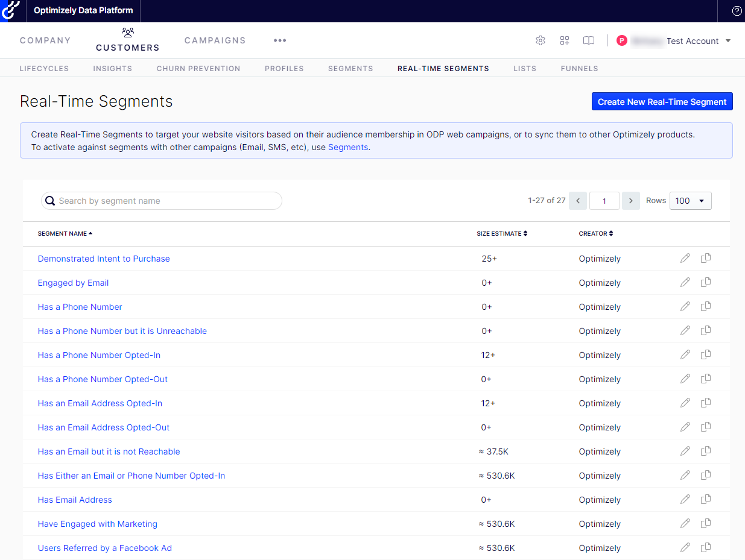Edit Have Engaged with Marketing segment
This screenshot has width=745, height=560.
[685, 524]
